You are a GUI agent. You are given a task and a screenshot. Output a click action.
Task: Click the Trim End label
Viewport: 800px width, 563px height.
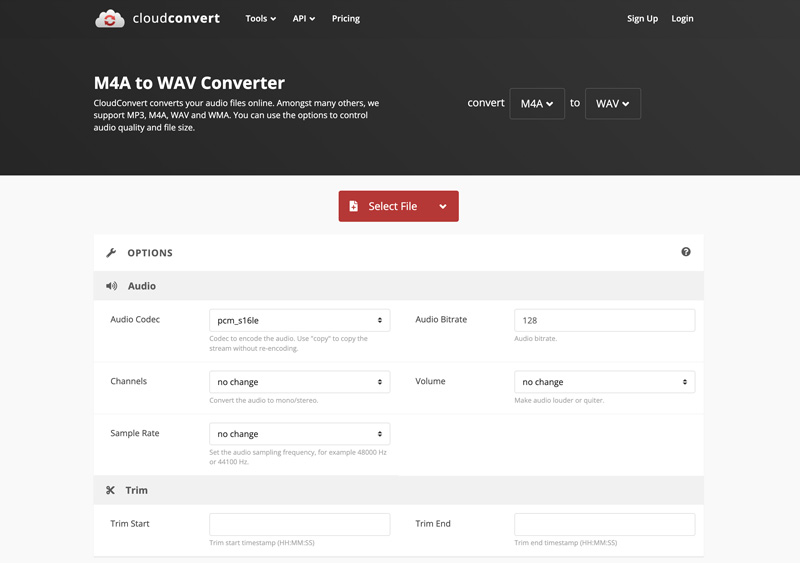(x=433, y=524)
